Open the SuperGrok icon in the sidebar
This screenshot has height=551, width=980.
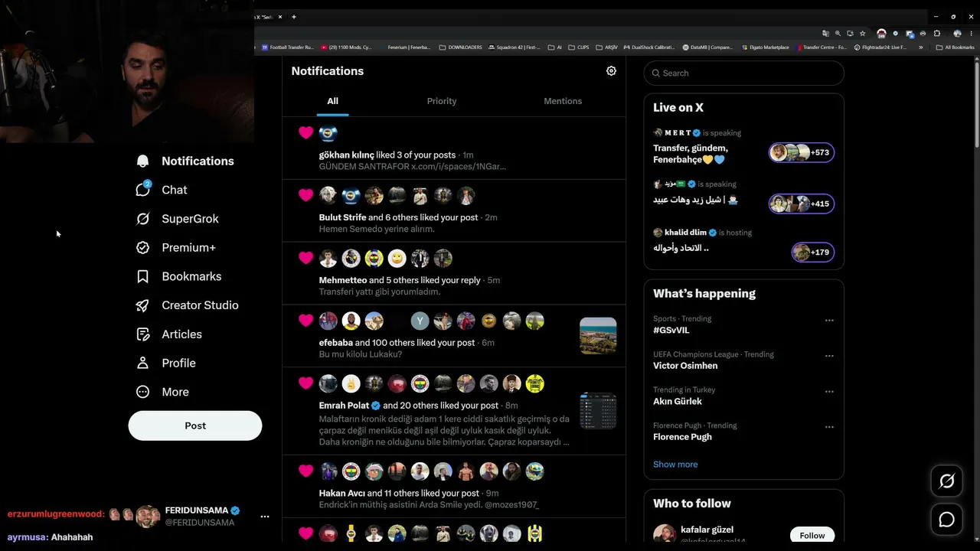142,219
